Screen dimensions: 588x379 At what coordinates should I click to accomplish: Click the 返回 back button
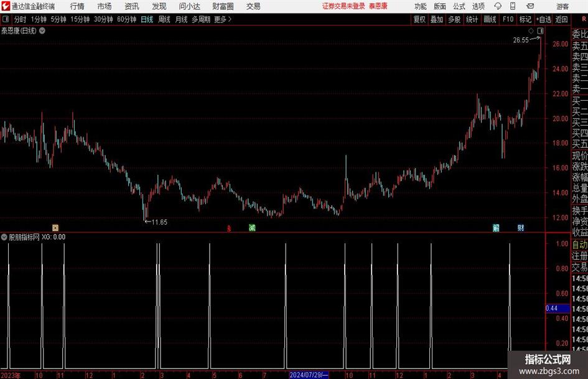pos(562,19)
